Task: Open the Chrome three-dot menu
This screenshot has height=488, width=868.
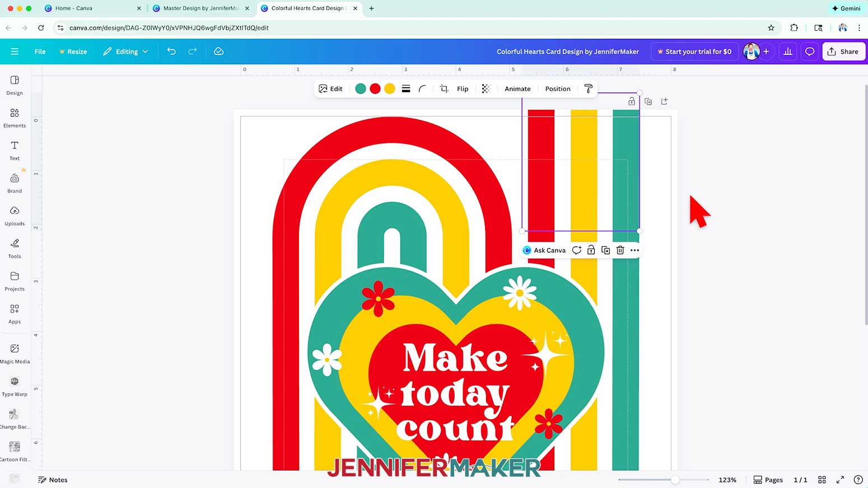Action: point(859,27)
